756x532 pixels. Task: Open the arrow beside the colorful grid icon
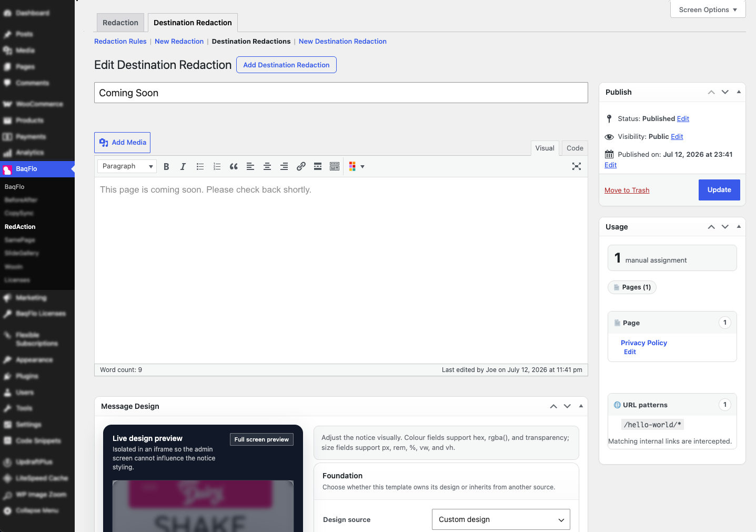coord(362,167)
